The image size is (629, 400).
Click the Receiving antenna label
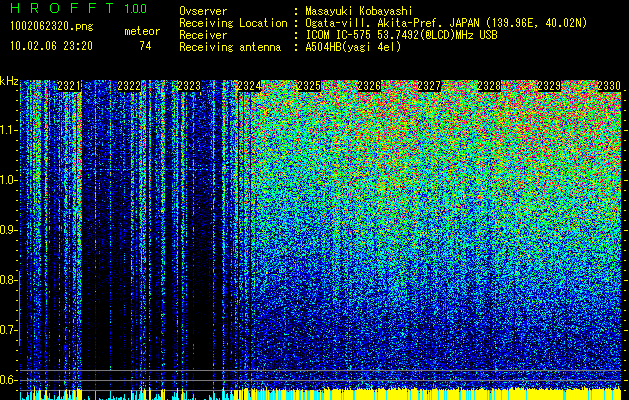[230, 47]
